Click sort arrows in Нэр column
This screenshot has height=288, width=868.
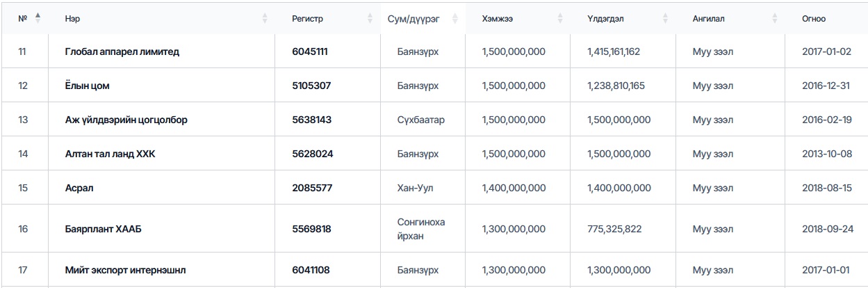tap(265, 19)
